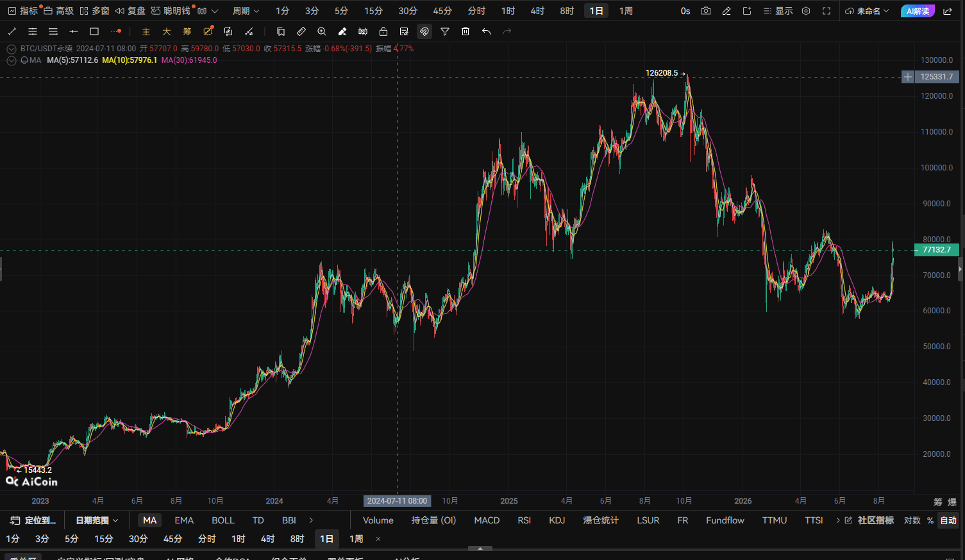This screenshot has height=560, width=965.
Task: Click the AI解读 button
Action: 918,11
